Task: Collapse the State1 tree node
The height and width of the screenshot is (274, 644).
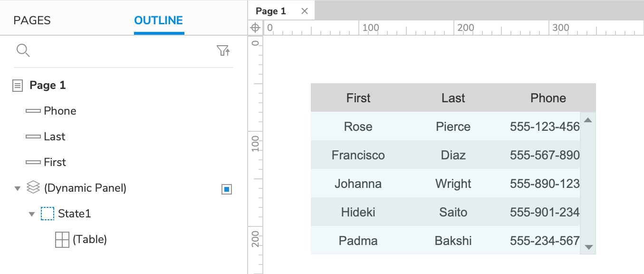Action: coord(32,214)
